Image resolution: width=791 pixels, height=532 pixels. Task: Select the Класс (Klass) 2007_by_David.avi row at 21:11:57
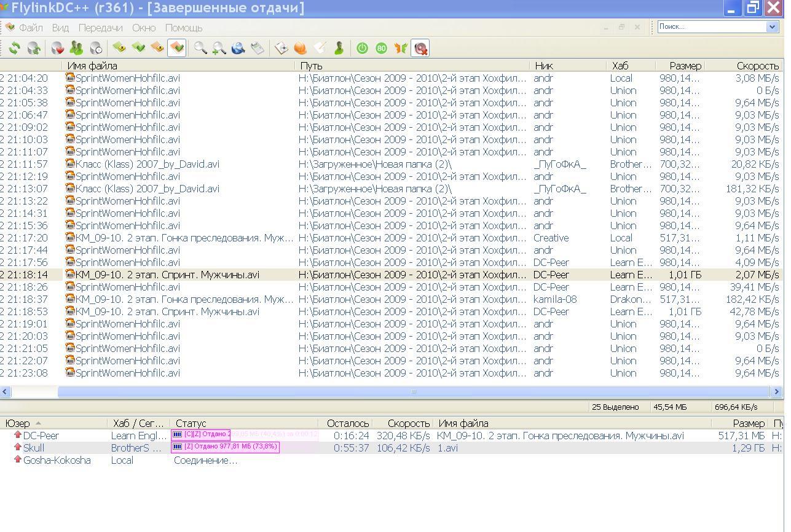[147, 164]
